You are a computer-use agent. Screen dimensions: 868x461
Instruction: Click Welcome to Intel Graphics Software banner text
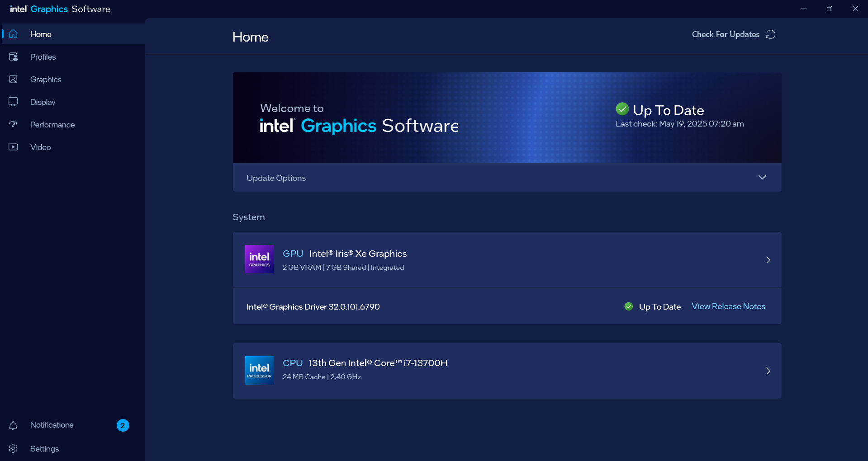click(x=359, y=119)
